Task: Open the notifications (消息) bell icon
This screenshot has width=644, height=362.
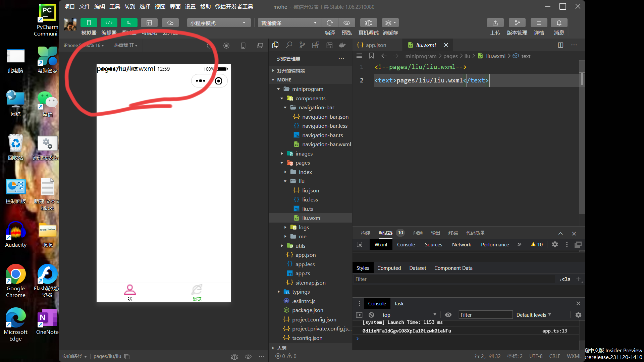Action: pyautogui.click(x=559, y=23)
